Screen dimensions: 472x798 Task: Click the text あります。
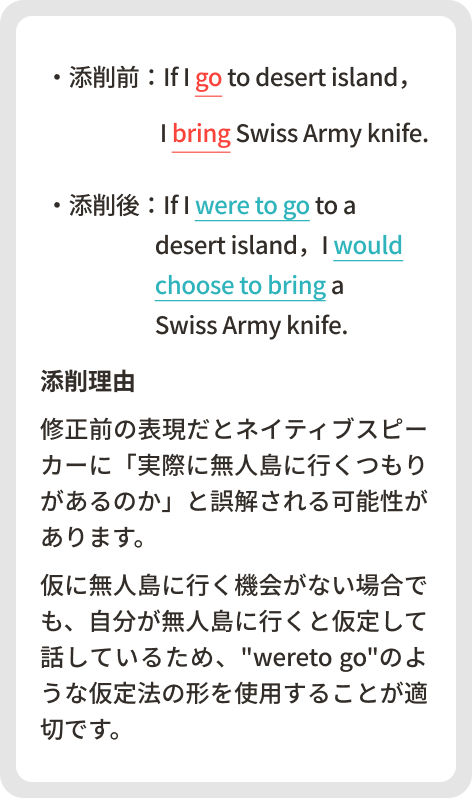[93, 537]
